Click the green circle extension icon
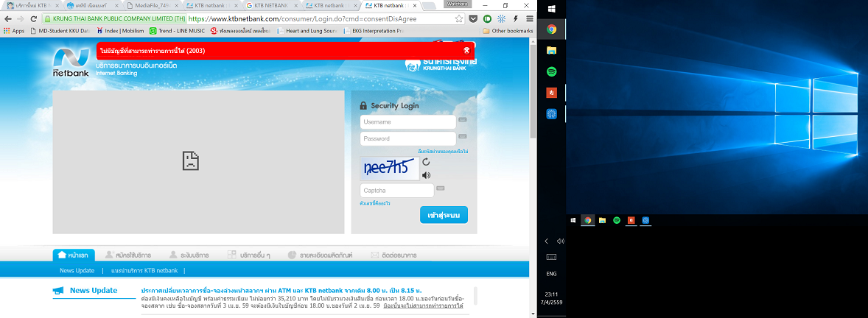Viewport: 868px width, 318px height. (x=488, y=18)
